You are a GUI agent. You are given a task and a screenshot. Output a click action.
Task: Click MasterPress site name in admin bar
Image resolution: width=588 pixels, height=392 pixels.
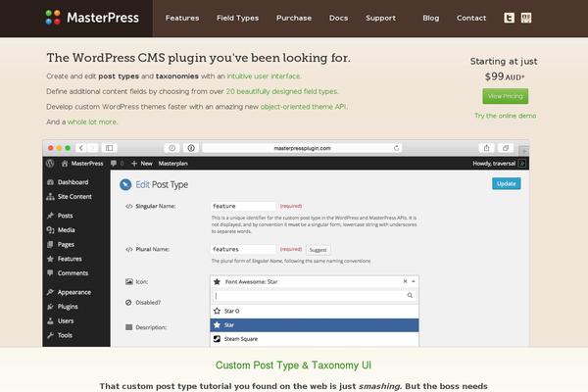click(x=82, y=164)
